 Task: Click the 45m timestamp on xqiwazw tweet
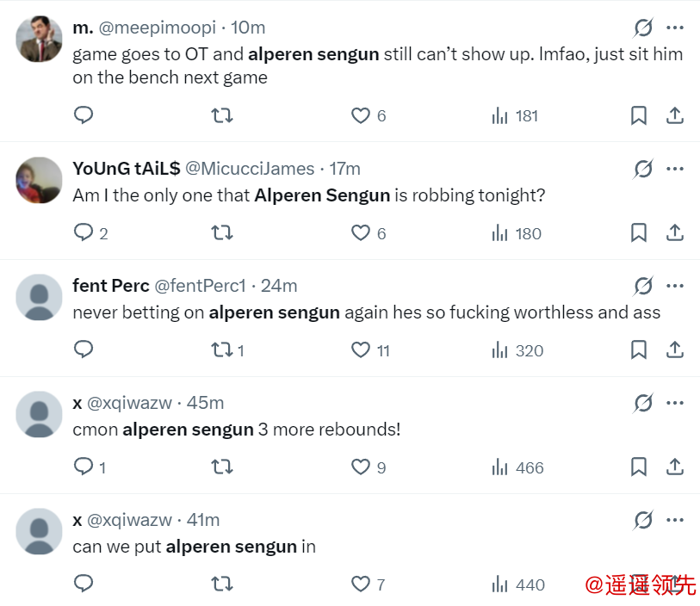[x=205, y=403]
